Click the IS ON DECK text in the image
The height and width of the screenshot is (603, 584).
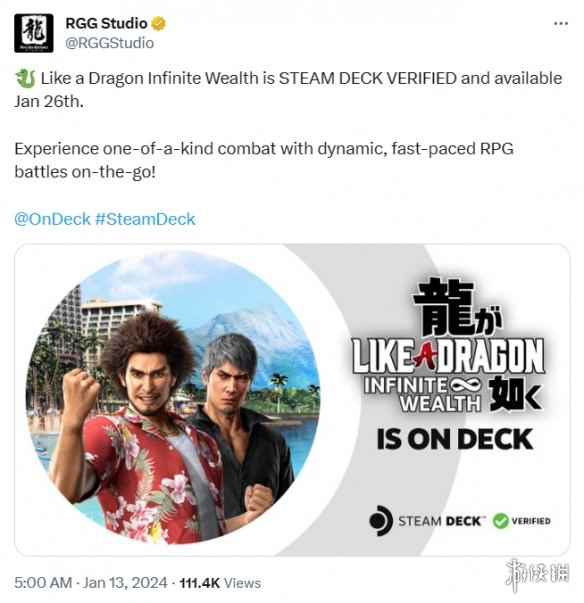tap(455, 439)
